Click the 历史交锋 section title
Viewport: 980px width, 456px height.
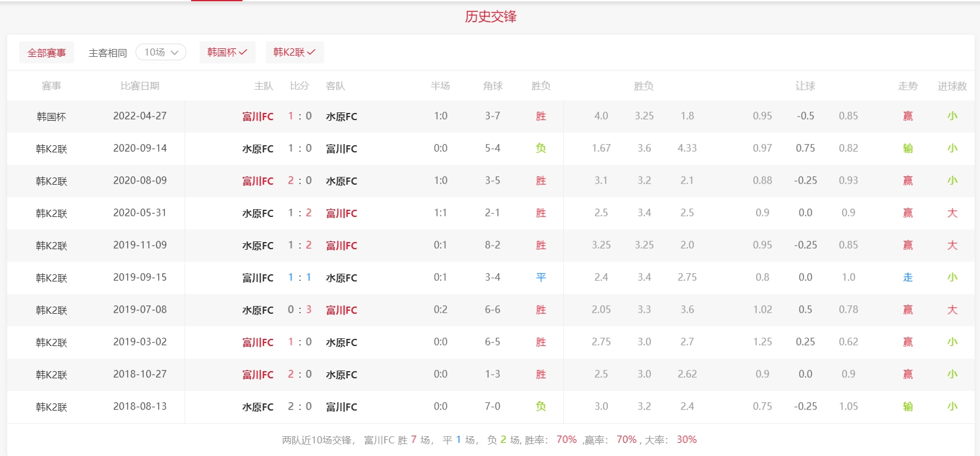point(490,17)
